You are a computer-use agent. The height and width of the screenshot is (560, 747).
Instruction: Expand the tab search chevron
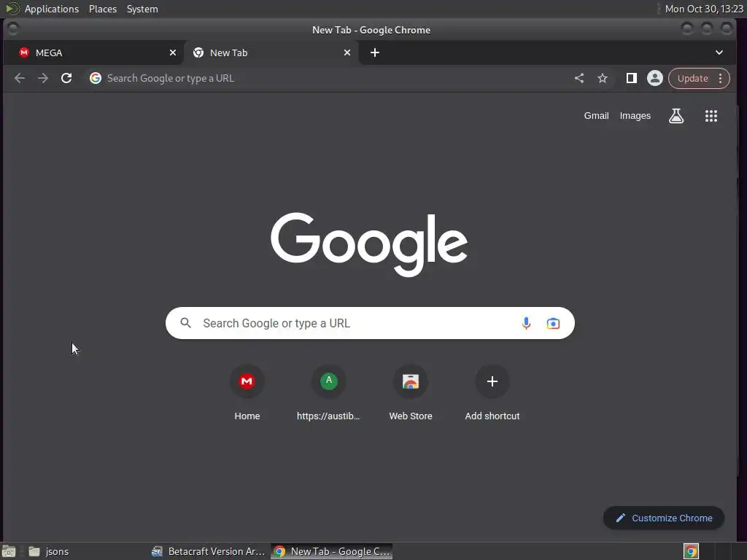(719, 52)
